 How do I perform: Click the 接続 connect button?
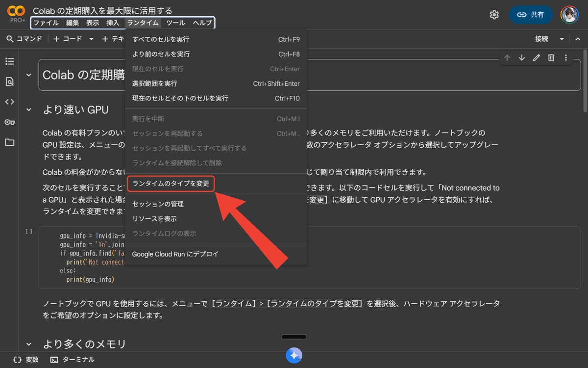(542, 39)
